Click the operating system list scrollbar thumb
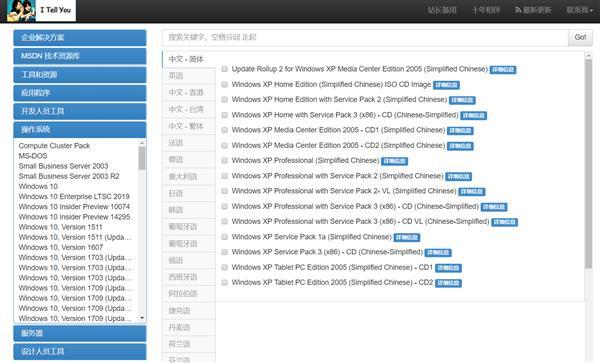600x363 pixels. pos(142,158)
